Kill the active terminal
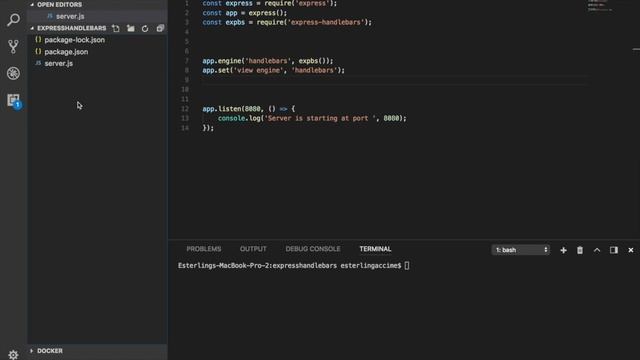 [580, 250]
